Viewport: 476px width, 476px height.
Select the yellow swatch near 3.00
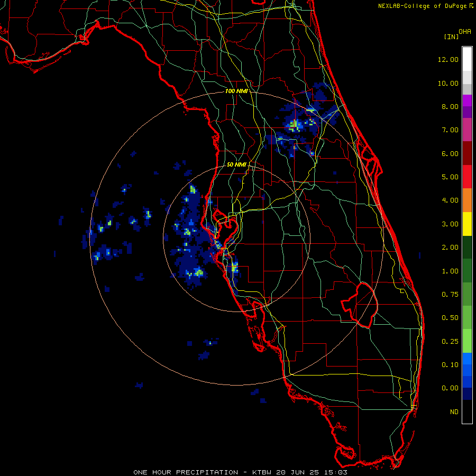pyautogui.click(x=467, y=224)
